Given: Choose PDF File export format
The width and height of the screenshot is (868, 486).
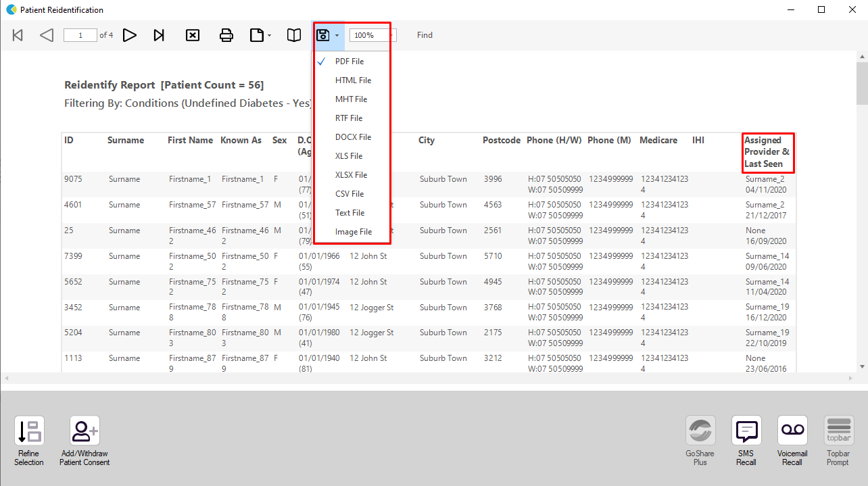Looking at the screenshot, I should point(351,62).
